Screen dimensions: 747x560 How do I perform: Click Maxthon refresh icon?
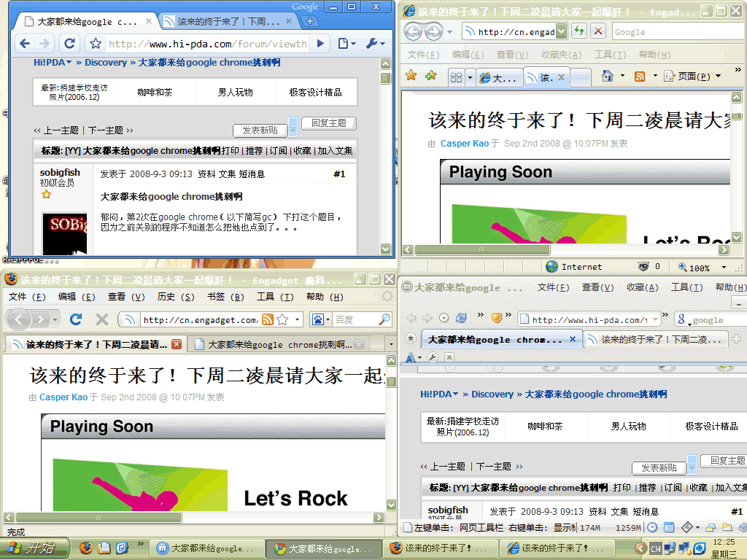point(461,318)
